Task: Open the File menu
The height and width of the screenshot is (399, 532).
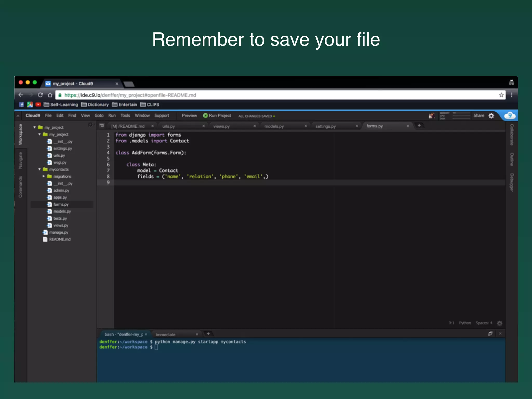Action: (48, 116)
